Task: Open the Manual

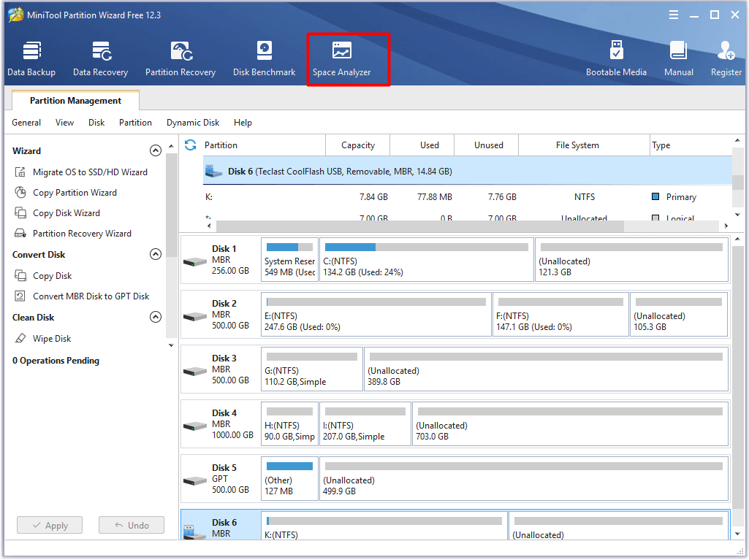Action: click(678, 58)
